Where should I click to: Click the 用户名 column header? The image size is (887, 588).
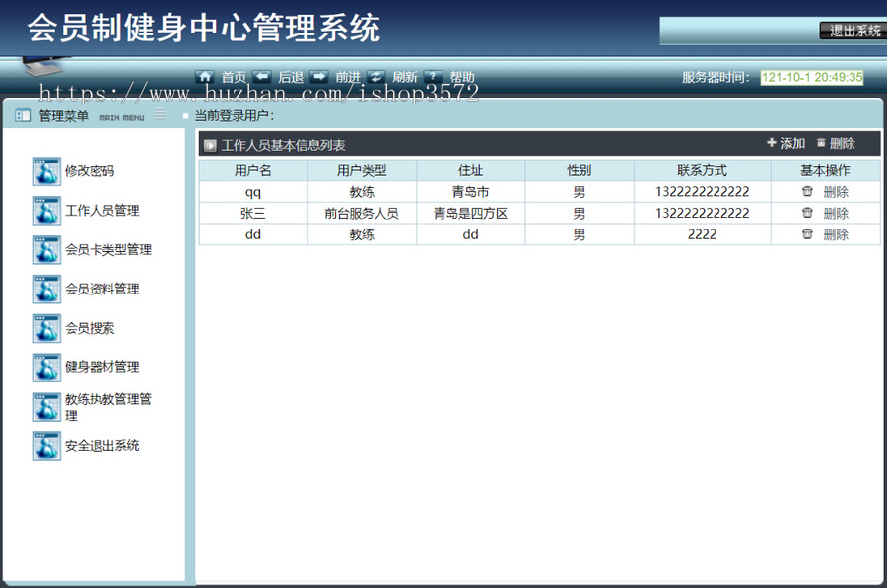253,170
